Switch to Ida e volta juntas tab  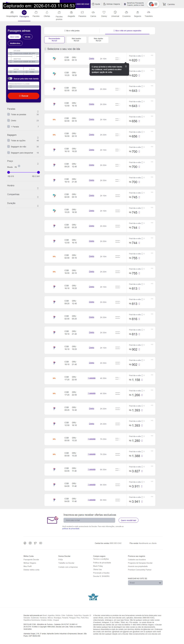(x=72, y=31)
